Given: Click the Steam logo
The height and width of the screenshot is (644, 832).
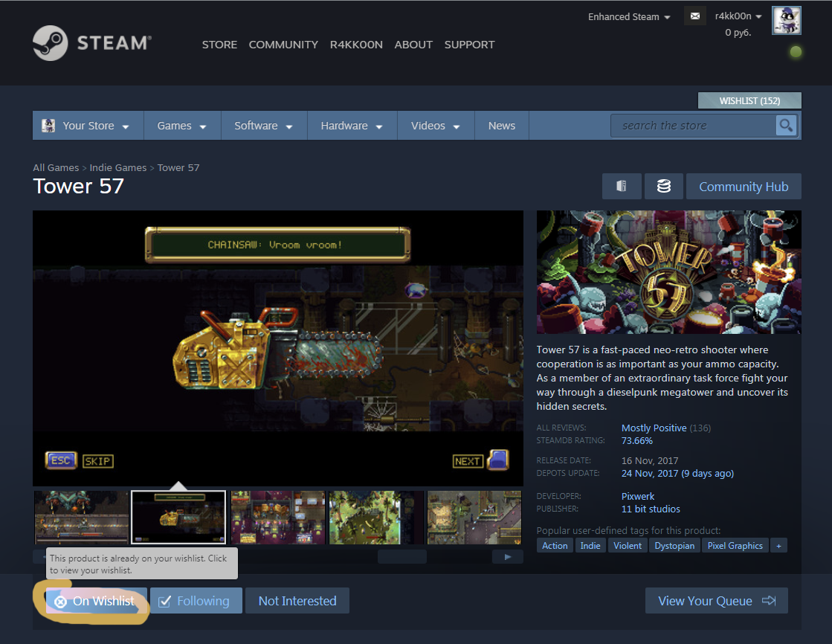Looking at the screenshot, I should pyautogui.click(x=92, y=43).
